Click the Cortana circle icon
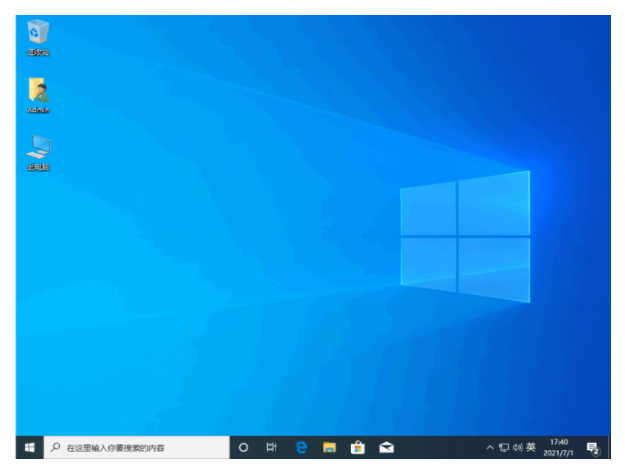This screenshot has width=625, height=467. coord(243,447)
